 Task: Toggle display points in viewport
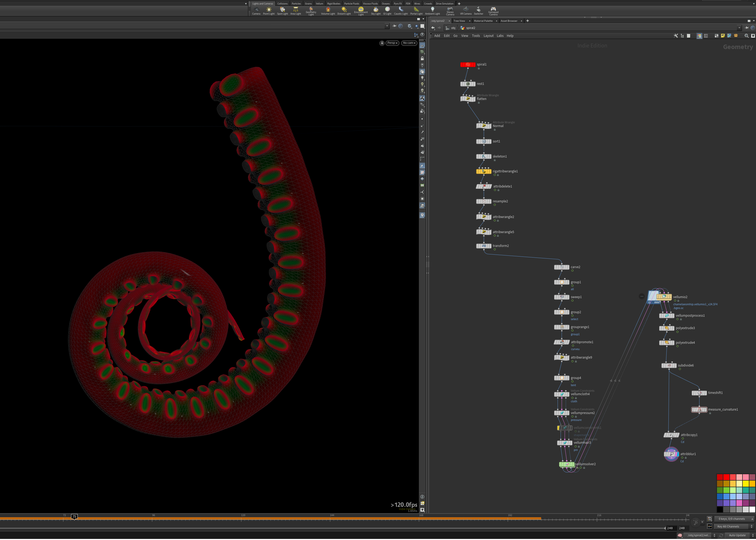422,119
